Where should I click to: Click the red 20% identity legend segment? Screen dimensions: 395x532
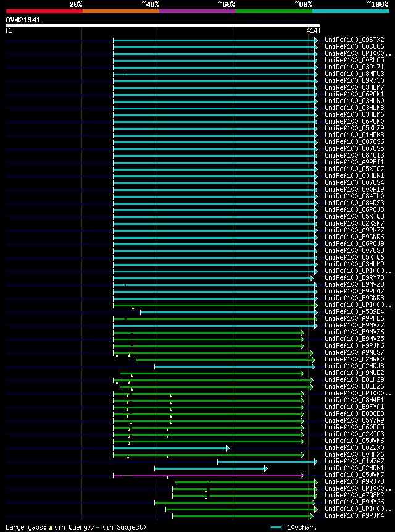(44, 11)
